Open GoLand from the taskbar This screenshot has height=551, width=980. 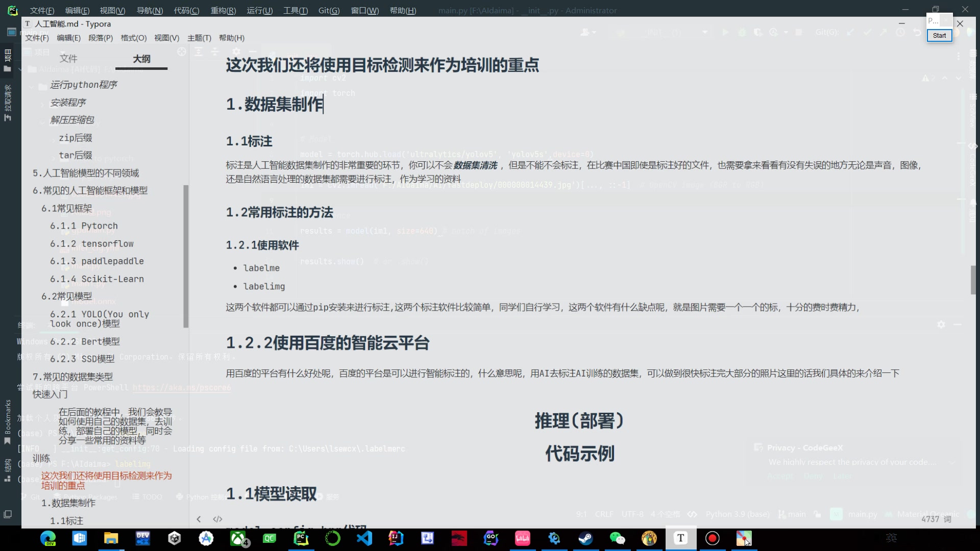(x=491, y=538)
